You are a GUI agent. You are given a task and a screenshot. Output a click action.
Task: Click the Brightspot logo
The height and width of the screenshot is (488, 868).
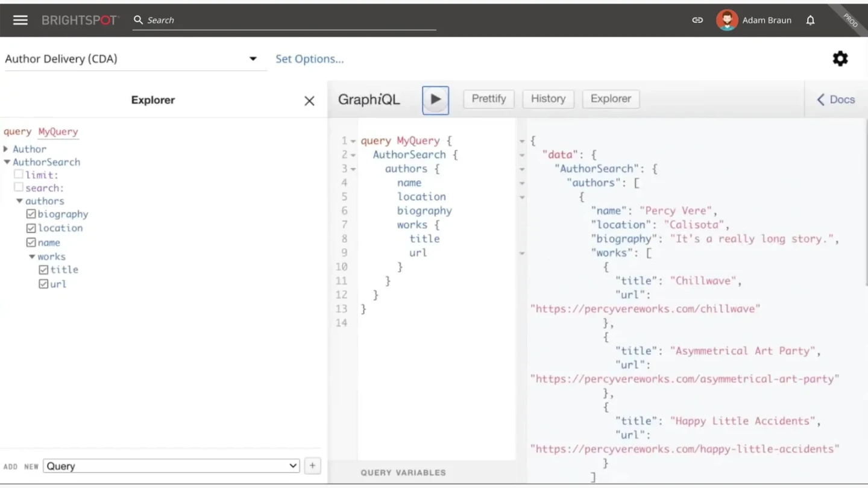pos(80,19)
